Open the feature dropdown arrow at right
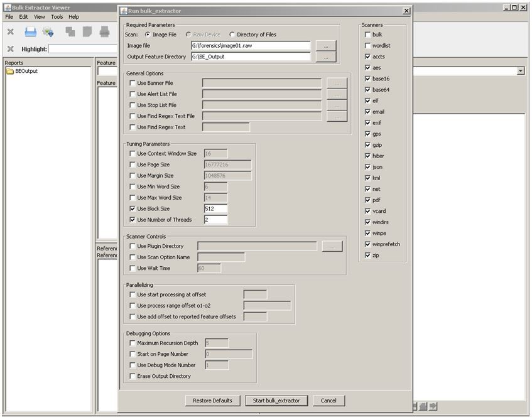Viewport: 532px width, 420px height. [520, 72]
